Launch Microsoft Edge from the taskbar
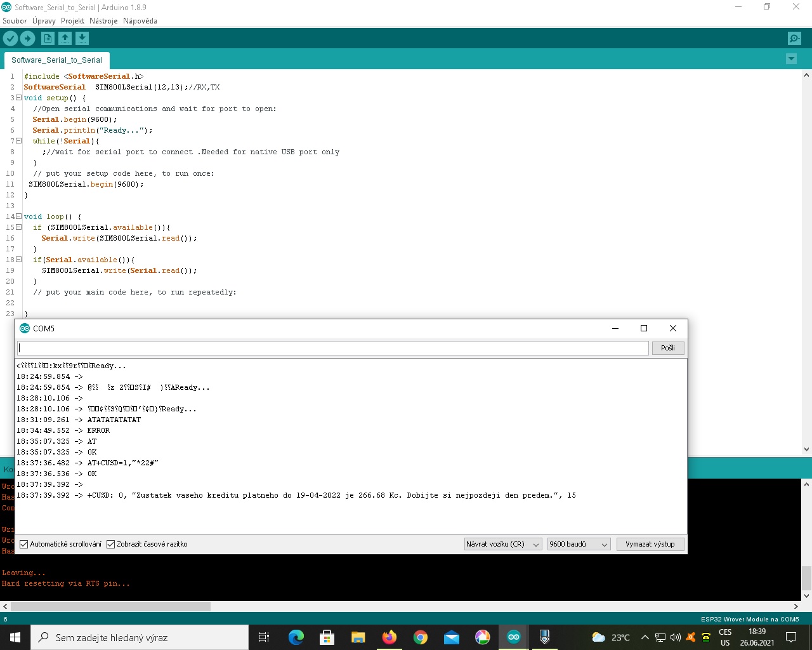The image size is (812, 650). pyautogui.click(x=296, y=637)
